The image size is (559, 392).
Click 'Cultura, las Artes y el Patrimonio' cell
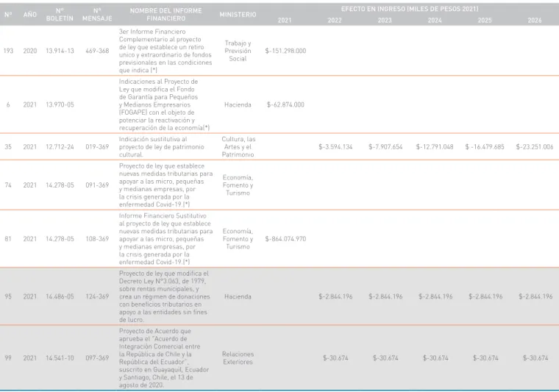coord(238,147)
